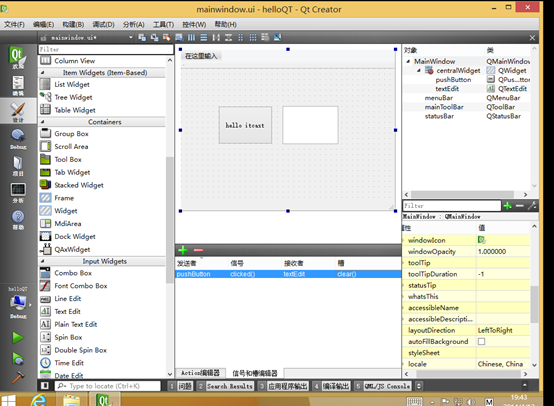Open the mainwindow.ui document dropdown
554x406 pixels.
[131, 37]
